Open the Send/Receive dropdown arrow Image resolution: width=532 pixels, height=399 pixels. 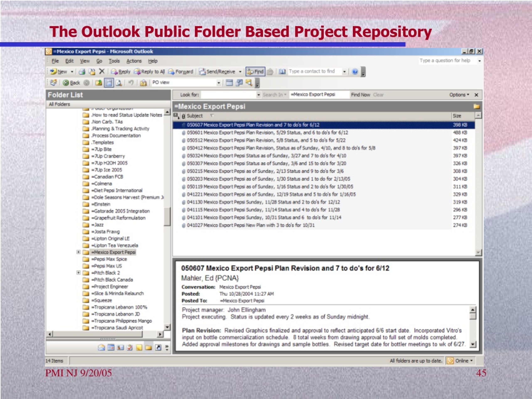pyautogui.click(x=240, y=72)
